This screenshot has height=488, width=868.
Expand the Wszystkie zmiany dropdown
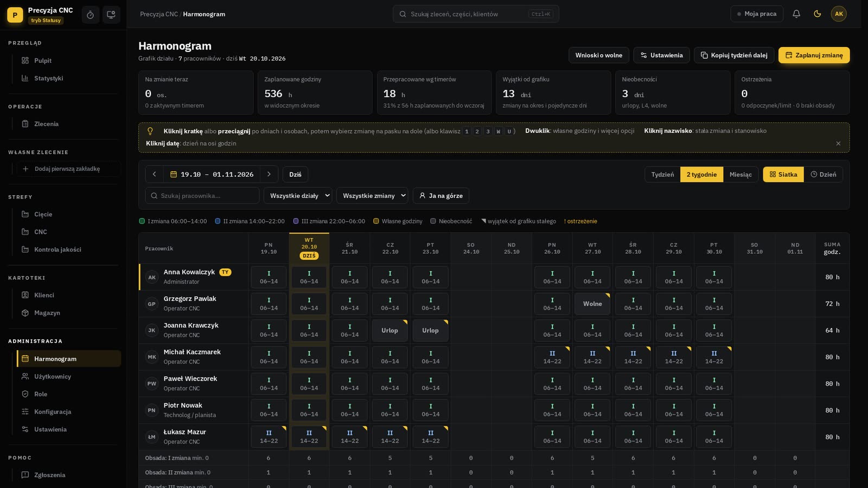[x=372, y=196]
